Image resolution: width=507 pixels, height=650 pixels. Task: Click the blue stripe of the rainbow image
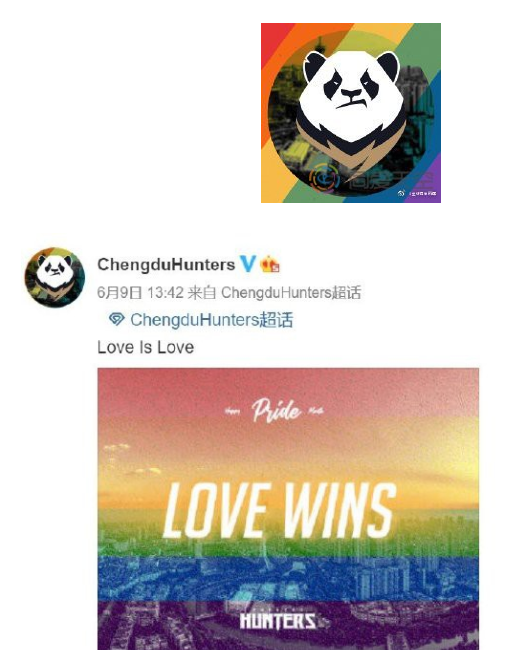[x=288, y=579]
